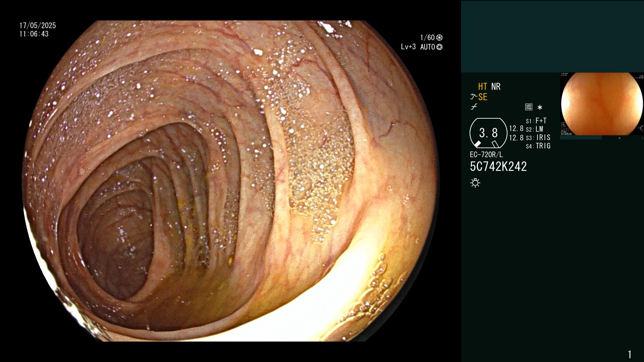Click the serial number 5C742K242
644x362 pixels.
click(498, 167)
